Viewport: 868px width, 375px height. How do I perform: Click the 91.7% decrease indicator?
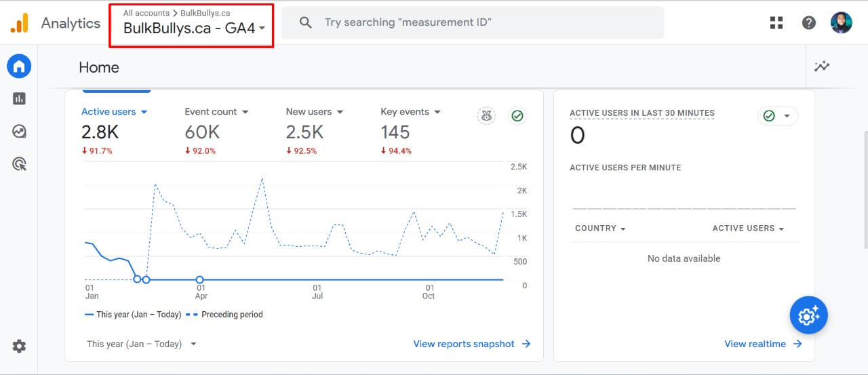pyautogui.click(x=97, y=151)
